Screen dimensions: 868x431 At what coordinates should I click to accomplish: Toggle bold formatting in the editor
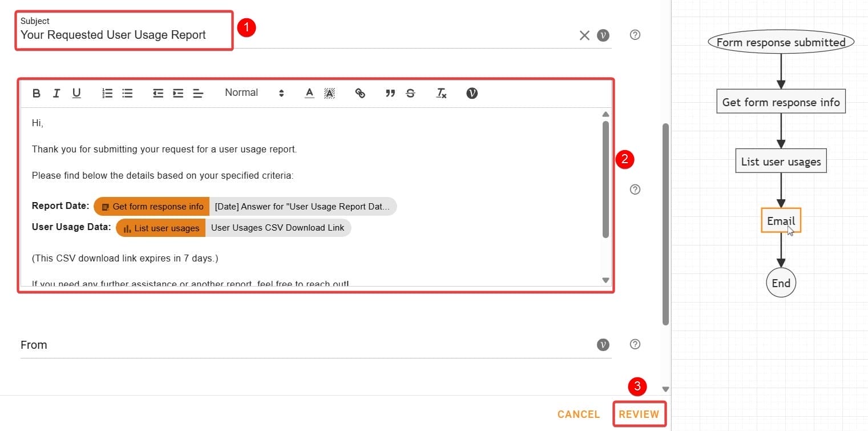[37, 92]
